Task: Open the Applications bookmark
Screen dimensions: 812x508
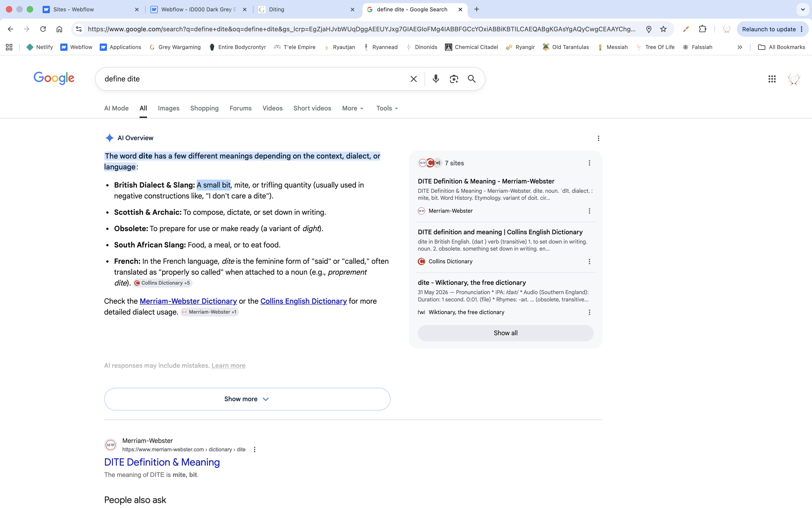Action: [x=121, y=47]
